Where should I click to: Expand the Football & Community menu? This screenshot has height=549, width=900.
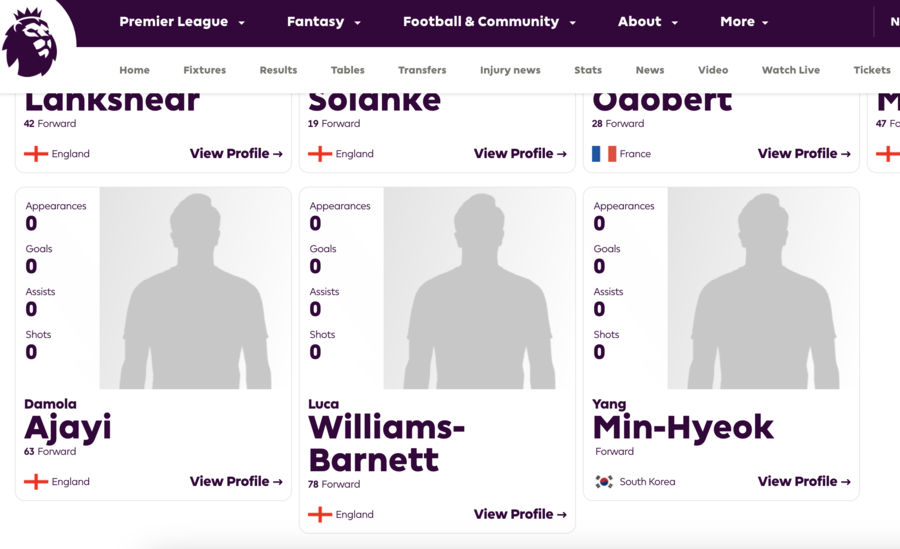pyautogui.click(x=489, y=22)
